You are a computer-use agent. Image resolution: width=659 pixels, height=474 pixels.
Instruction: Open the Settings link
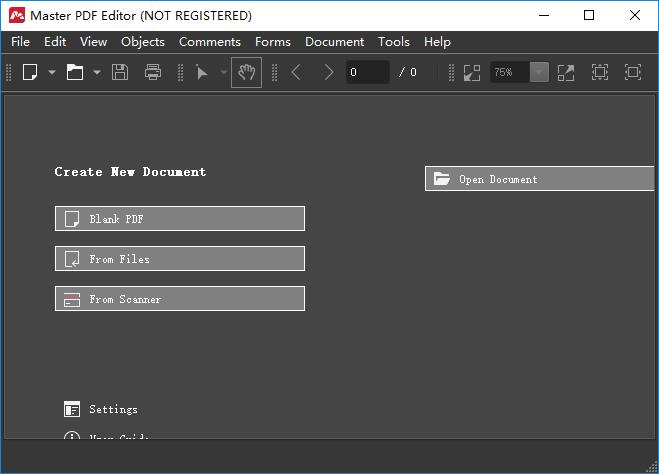[x=113, y=409]
